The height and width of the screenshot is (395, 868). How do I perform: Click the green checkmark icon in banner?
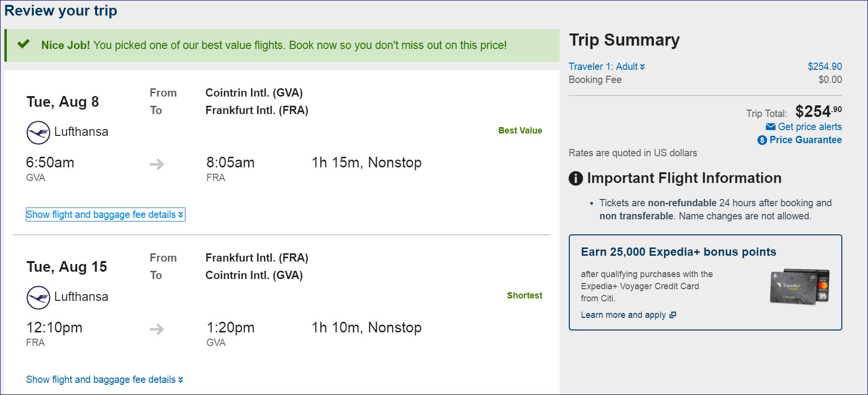(x=23, y=45)
